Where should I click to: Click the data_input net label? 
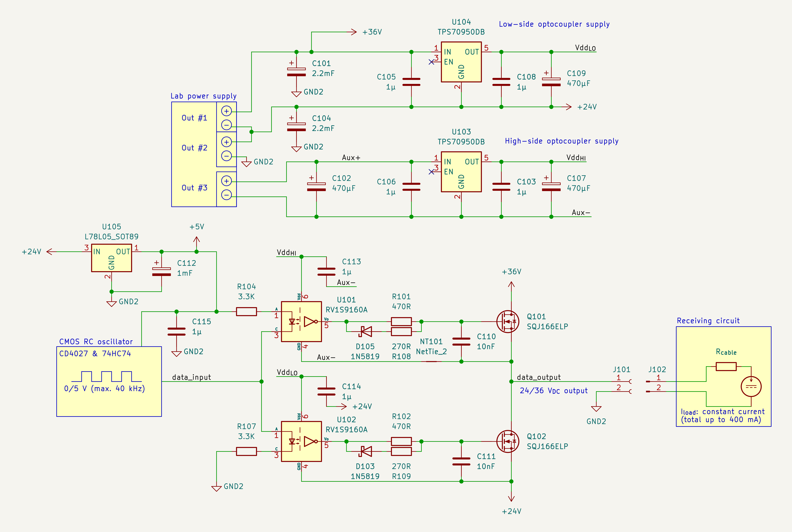[x=192, y=377]
